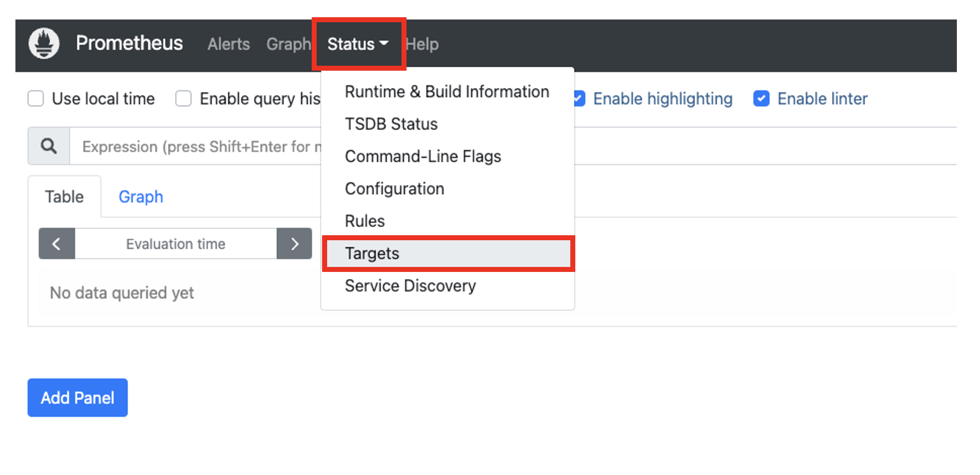Collapse the Status dropdown menu
The image size is (980, 475).
pyautogui.click(x=358, y=44)
